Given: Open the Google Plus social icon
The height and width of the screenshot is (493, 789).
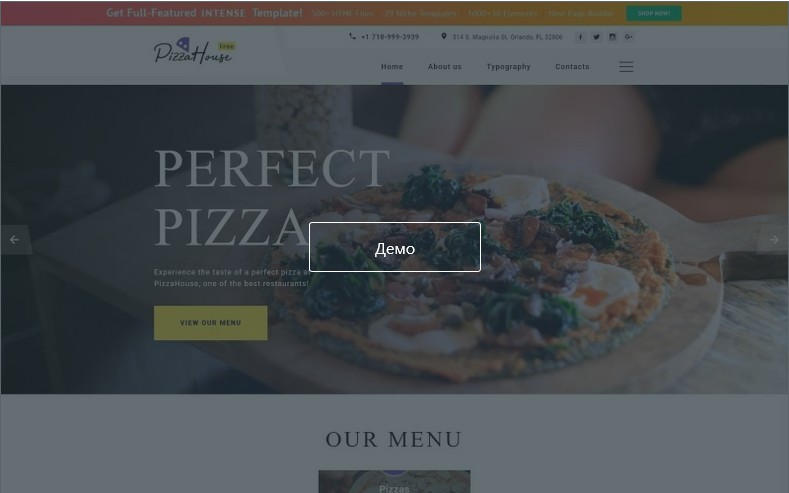Looking at the screenshot, I should tap(628, 37).
